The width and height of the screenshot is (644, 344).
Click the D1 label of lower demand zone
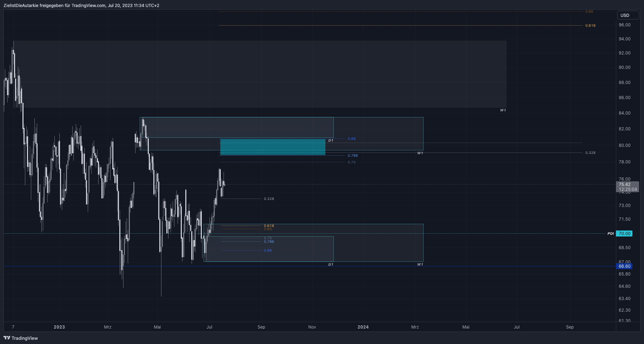331,265
